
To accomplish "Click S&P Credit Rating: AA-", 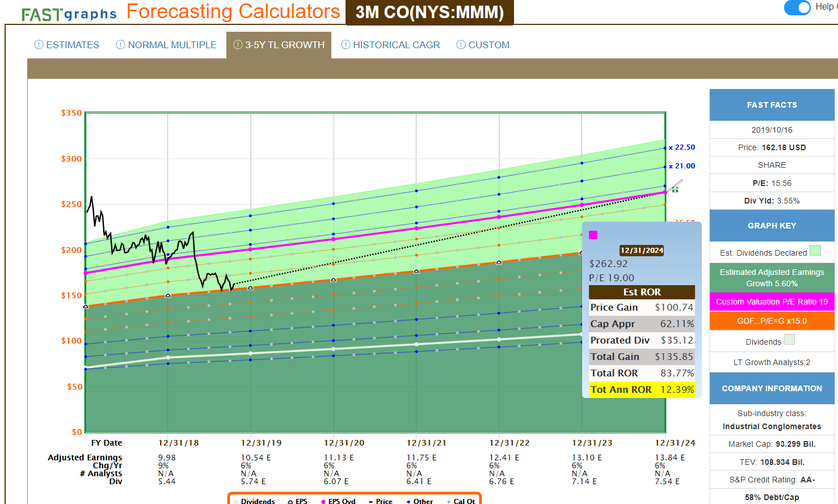I will tap(772, 480).
